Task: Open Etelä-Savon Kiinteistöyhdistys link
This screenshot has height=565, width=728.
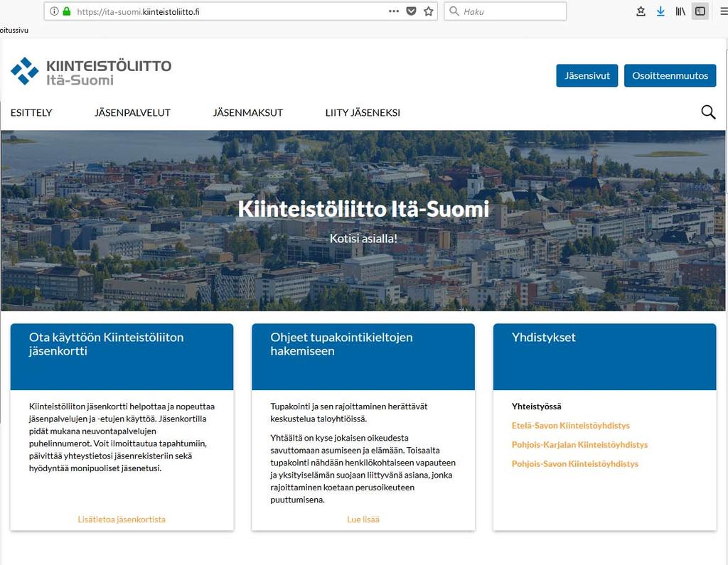Action: tap(571, 426)
